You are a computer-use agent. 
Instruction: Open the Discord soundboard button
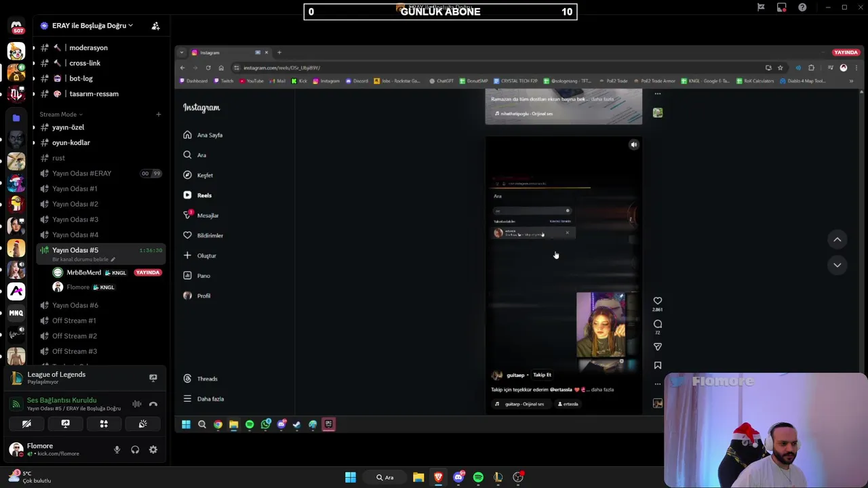pos(143,424)
